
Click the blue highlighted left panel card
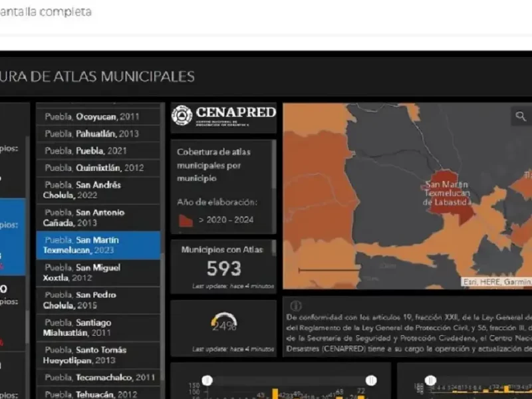[13, 237]
